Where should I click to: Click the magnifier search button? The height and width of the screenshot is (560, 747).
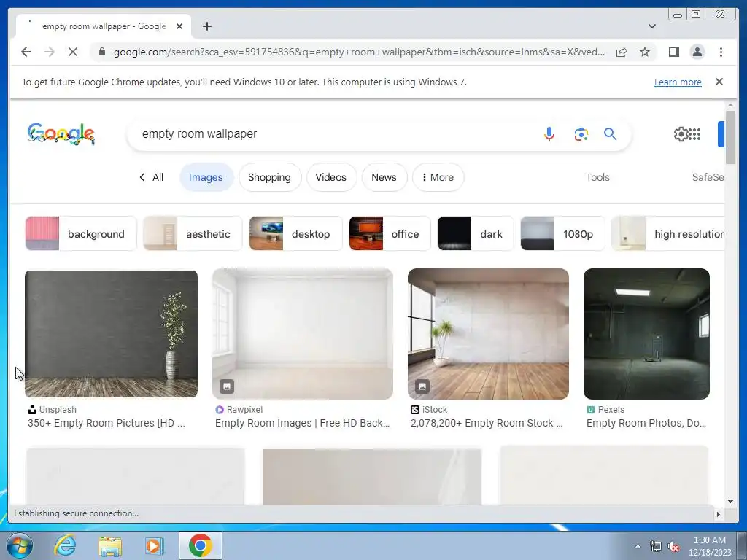(x=611, y=134)
